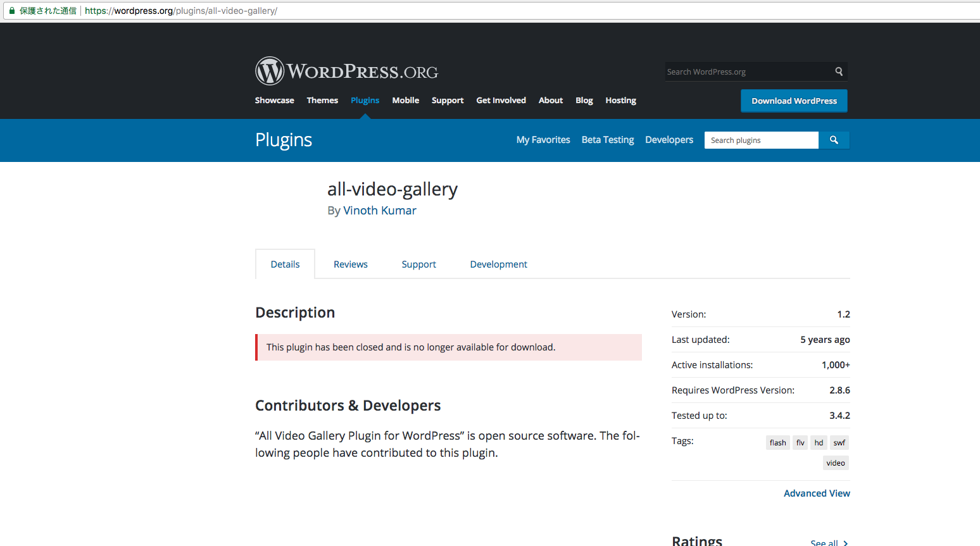Screen dimensions: 980x546
Task: Open the Themes menu item
Action: coord(322,100)
